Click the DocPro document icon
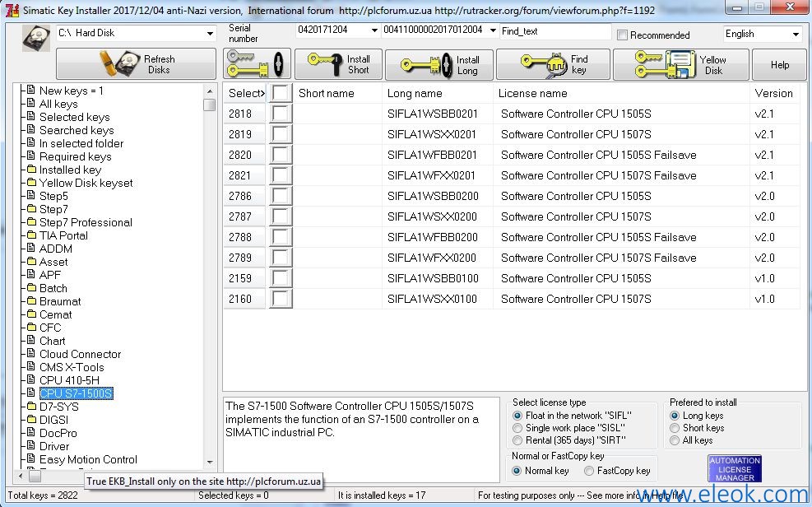The image size is (812, 507). click(x=31, y=433)
